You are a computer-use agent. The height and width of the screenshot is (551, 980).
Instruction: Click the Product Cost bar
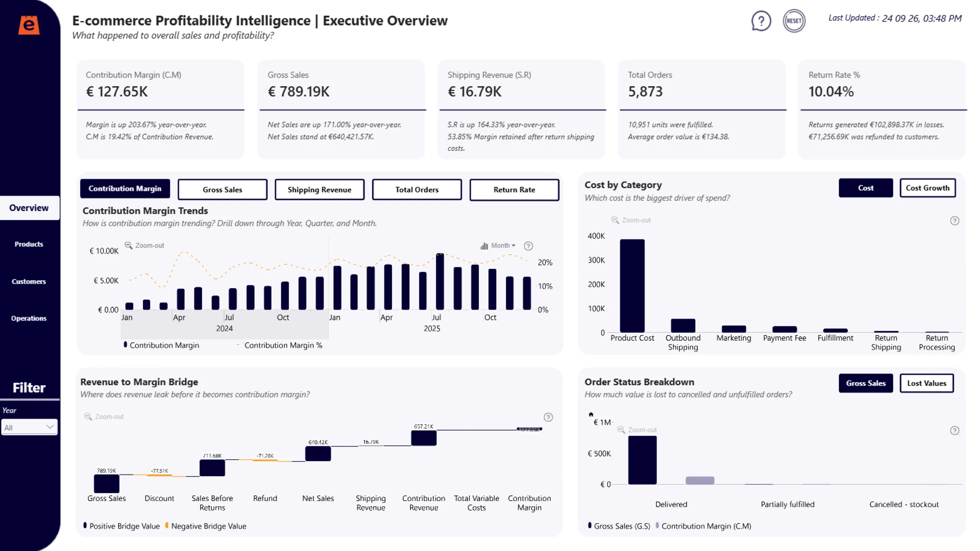tap(632, 286)
